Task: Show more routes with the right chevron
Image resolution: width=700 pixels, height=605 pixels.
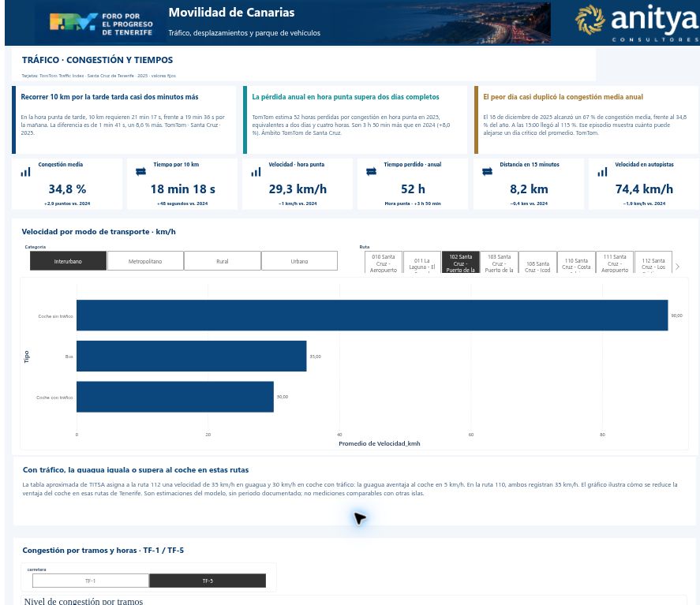Action: pos(678,267)
